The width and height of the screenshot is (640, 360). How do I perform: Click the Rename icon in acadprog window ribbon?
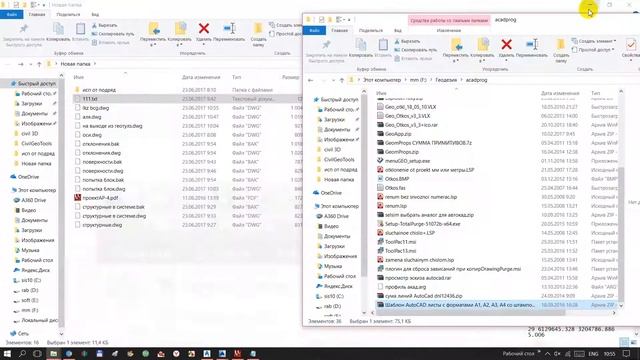pos(532,44)
